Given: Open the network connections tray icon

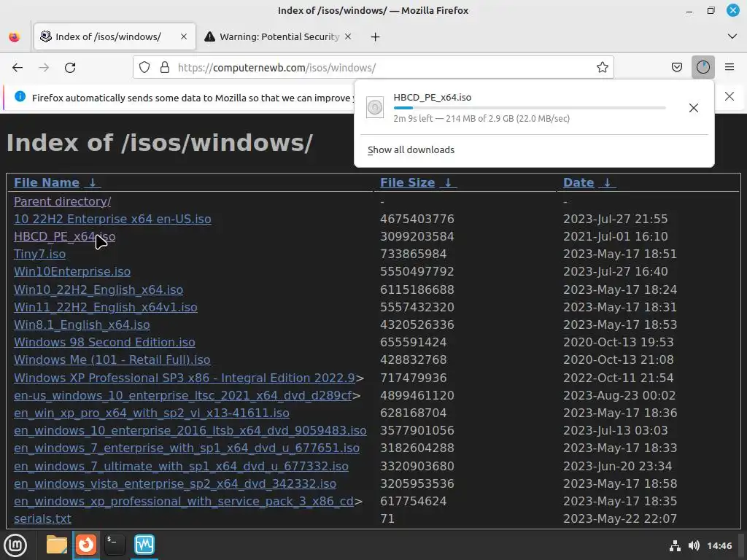Looking at the screenshot, I should pos(675,545).
